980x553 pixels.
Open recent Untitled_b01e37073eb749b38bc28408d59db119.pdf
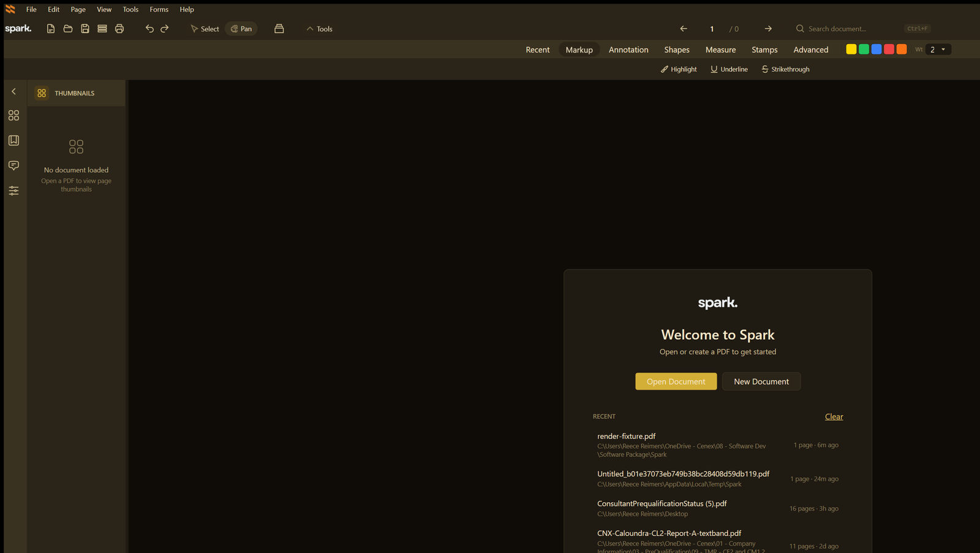pos(718,479)
